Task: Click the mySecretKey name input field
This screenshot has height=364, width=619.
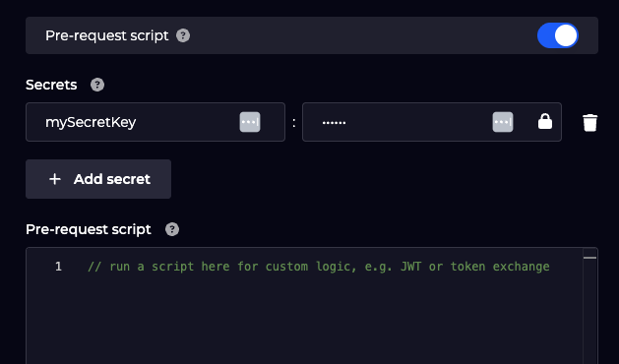Action: coord(155,122)
